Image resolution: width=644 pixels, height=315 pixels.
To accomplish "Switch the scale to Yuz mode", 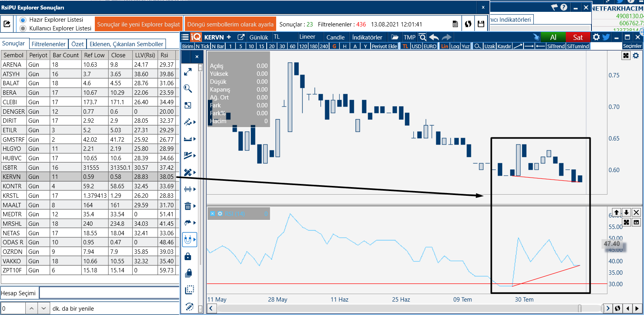I will tap(465, 46).
